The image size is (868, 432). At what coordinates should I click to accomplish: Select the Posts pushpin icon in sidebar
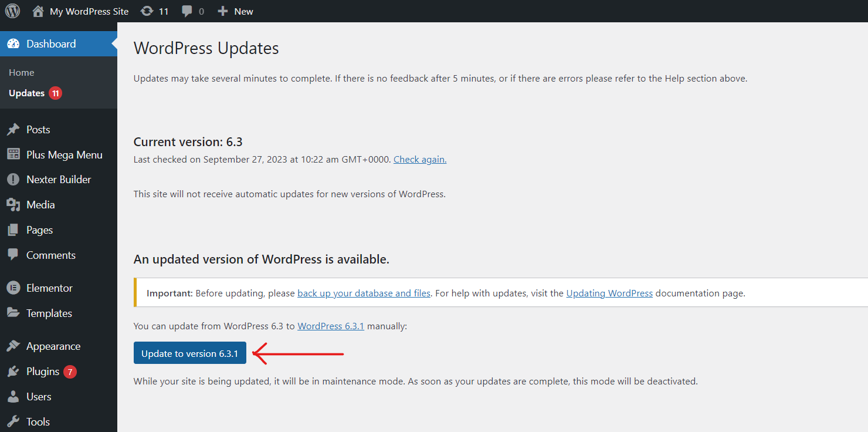pos(14,129)
